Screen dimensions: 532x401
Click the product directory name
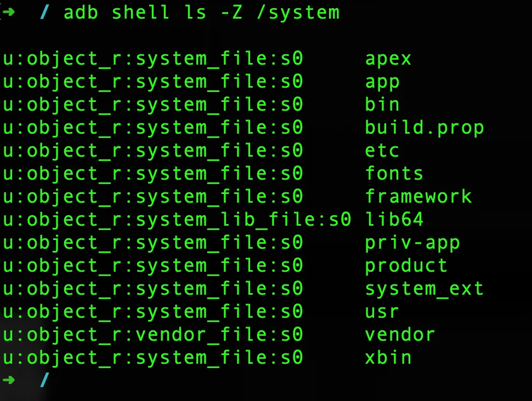click(x=406, y=265)
